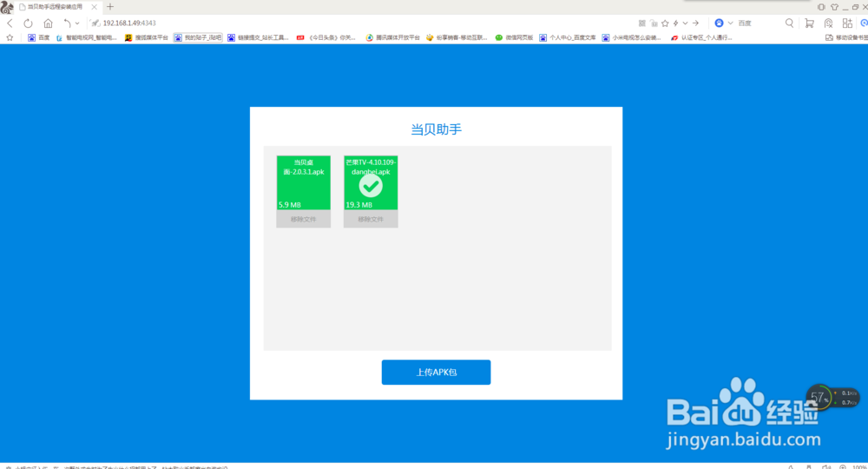This screenshot has width=868, height=469.
Task: Click the go forward arrow in address bar
Action: pos(696,23)
